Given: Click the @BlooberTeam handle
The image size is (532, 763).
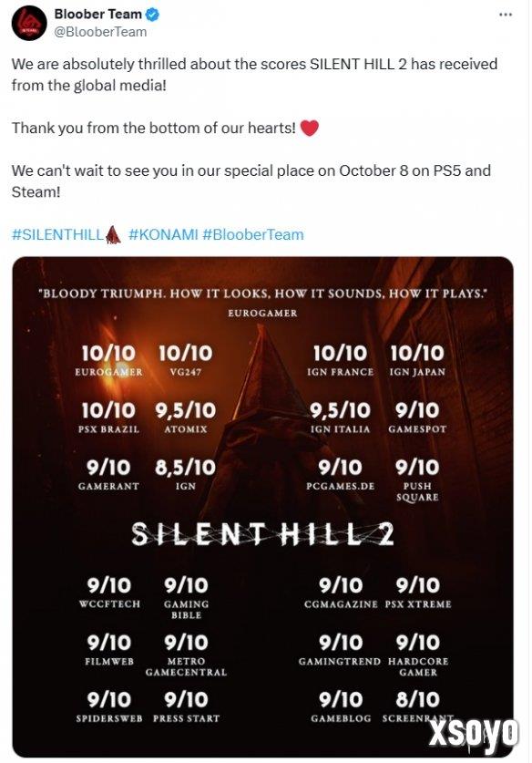Looking at the screenshot, I should (100, 32).
